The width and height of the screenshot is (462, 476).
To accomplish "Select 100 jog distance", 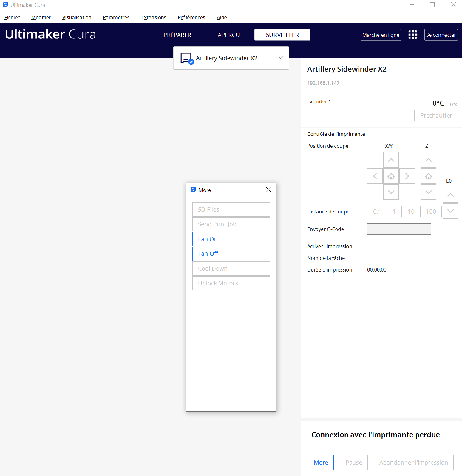I will [431, 212].
